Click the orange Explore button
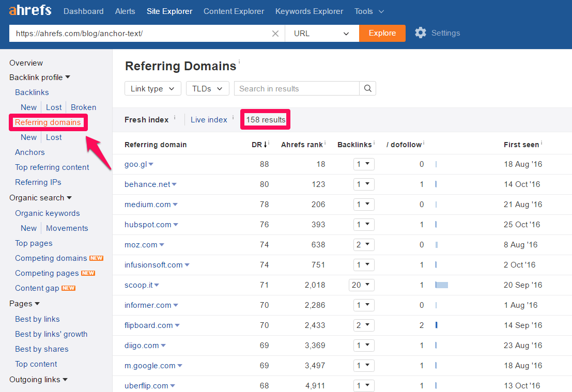This screenshot has width=572, height=392. pos(382,33)
